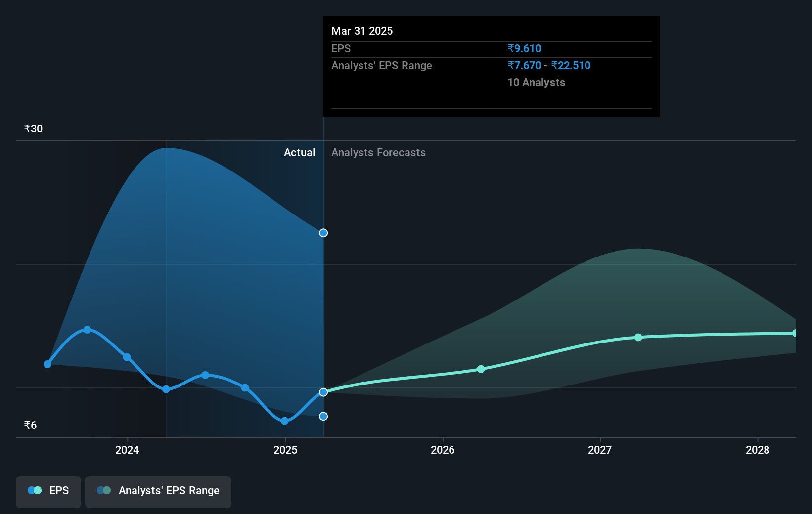Switch to the Analysts Forecasts section

pos(378,152)
